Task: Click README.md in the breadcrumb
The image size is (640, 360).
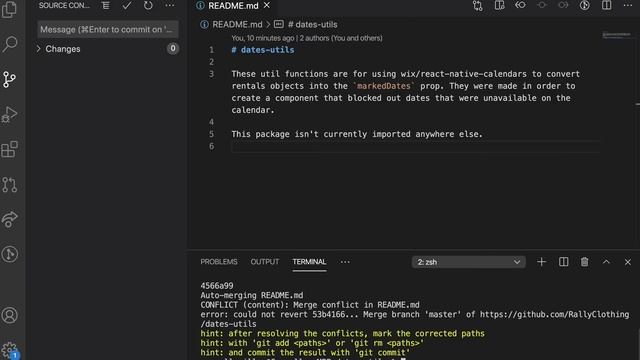Action: point(237,24)
